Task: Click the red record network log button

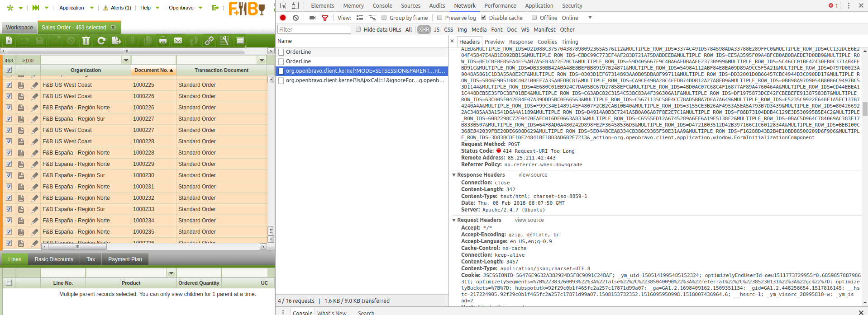Action: 283,18
